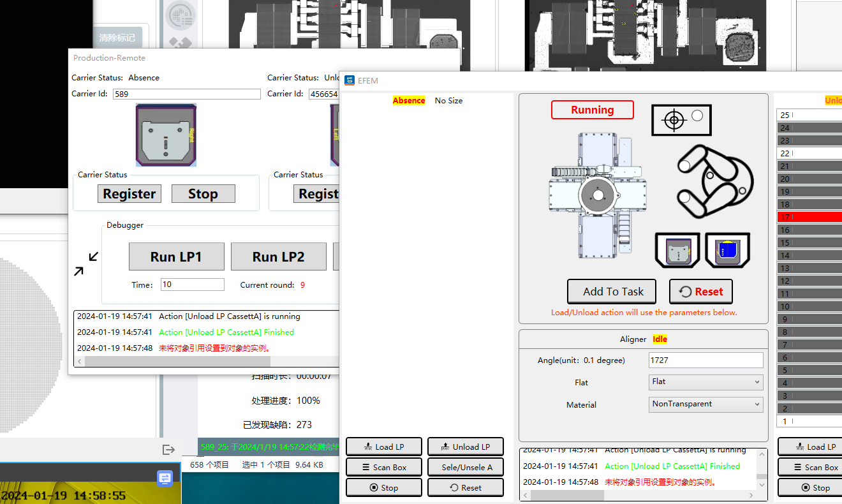Select the red slot 17 row
This screenshot has width=842, height=504.
(x=809, y=217)
